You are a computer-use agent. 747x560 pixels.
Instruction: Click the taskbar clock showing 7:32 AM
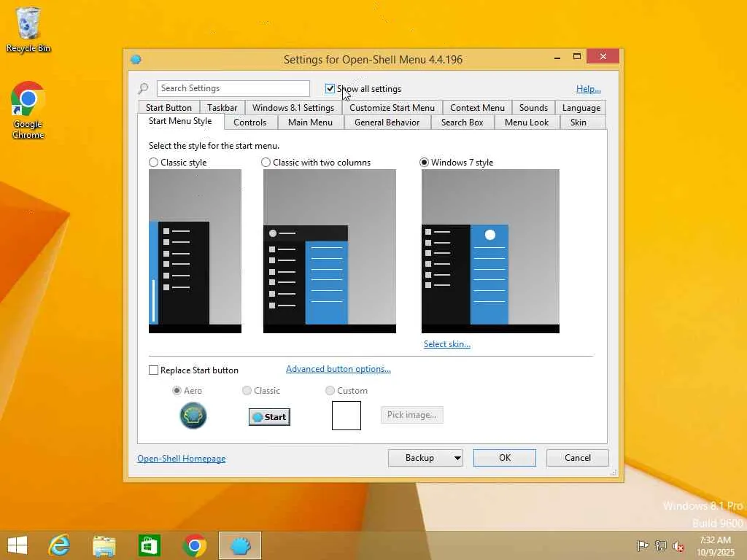tap(716, 545)
